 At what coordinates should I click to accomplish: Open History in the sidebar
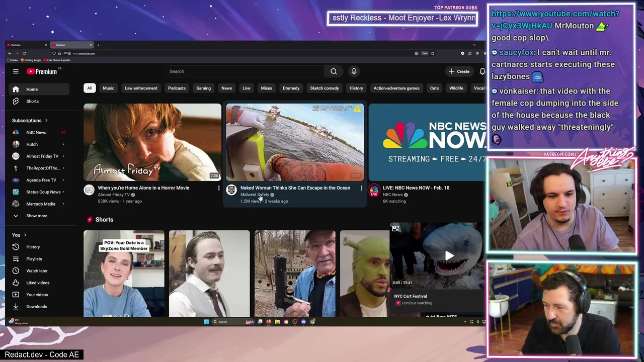[39, 247]
